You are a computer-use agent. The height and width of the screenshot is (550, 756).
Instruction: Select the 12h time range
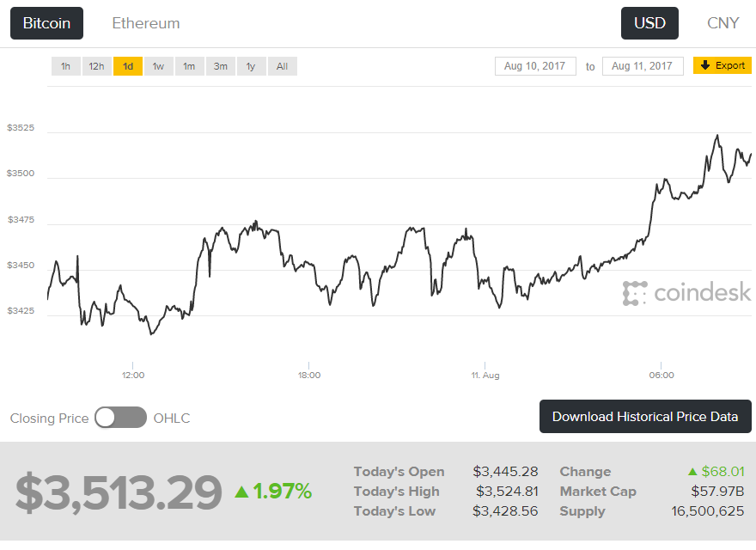tap(96, 66)
